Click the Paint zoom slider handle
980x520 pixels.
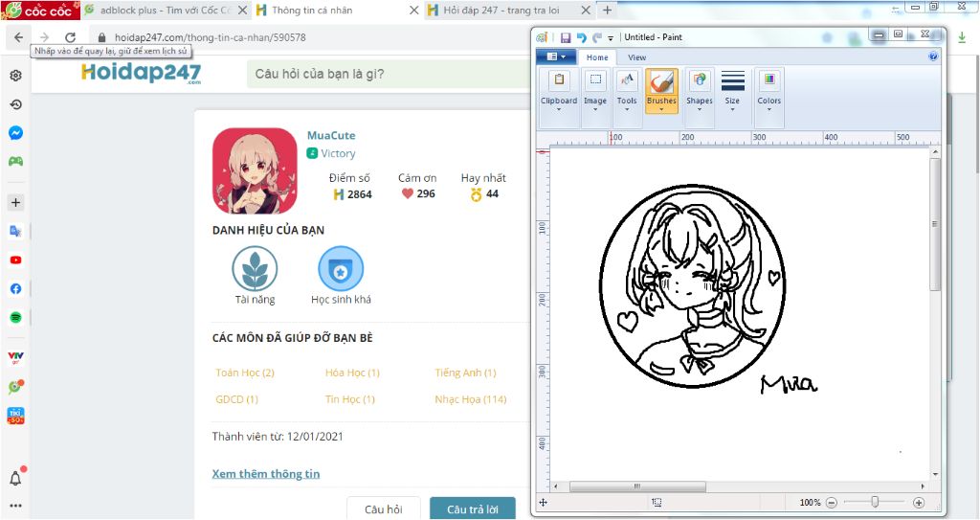click(875, 502)
